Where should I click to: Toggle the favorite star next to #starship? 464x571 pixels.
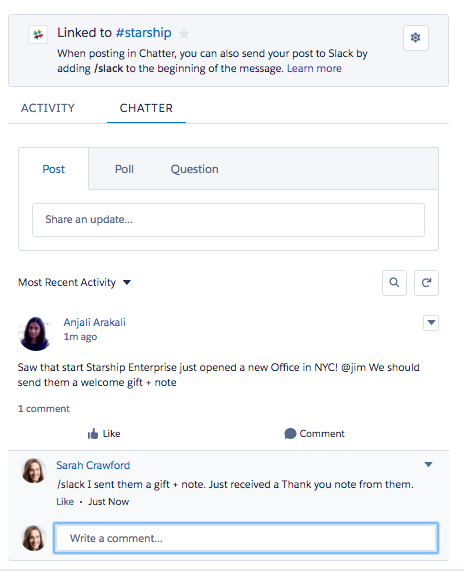(x=184, y=34)
